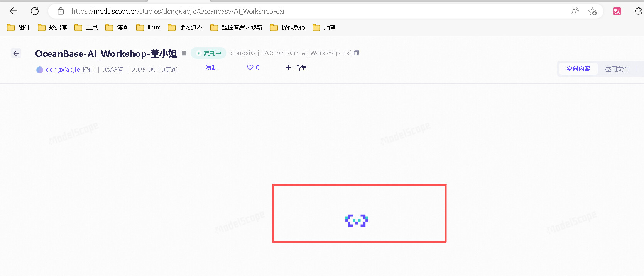Open the browser extensions puzzle icon

click(639, 11)
